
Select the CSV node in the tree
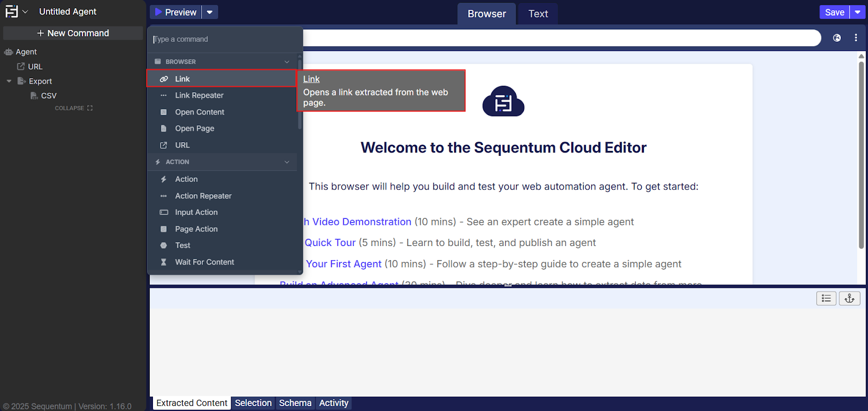49,96
